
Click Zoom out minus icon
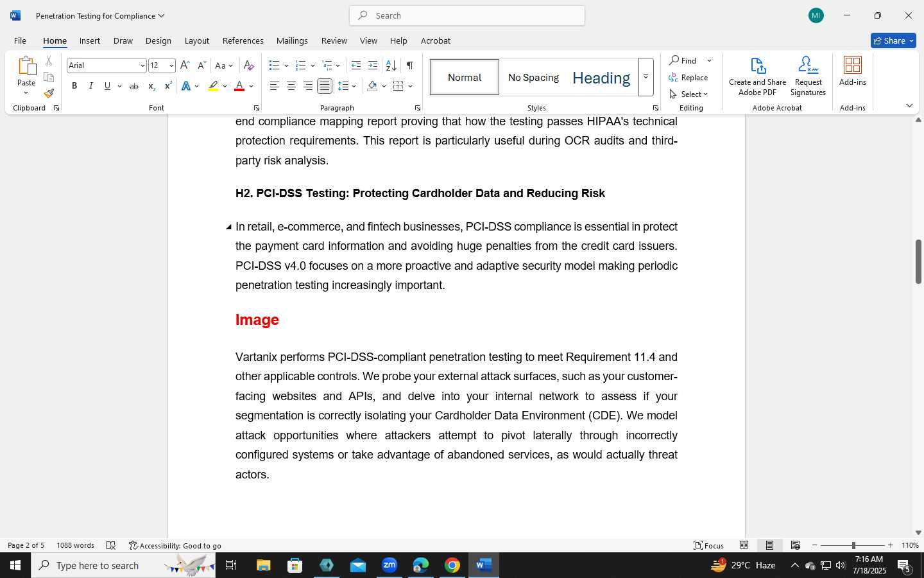(815, 545)
